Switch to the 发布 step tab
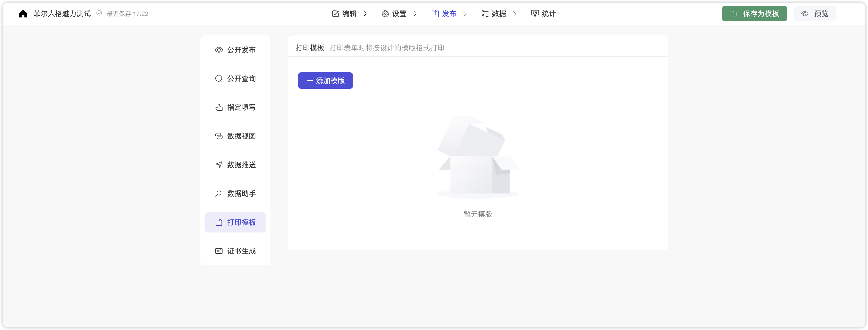Screen dimensions: 868x330 [x=444, y=13]
